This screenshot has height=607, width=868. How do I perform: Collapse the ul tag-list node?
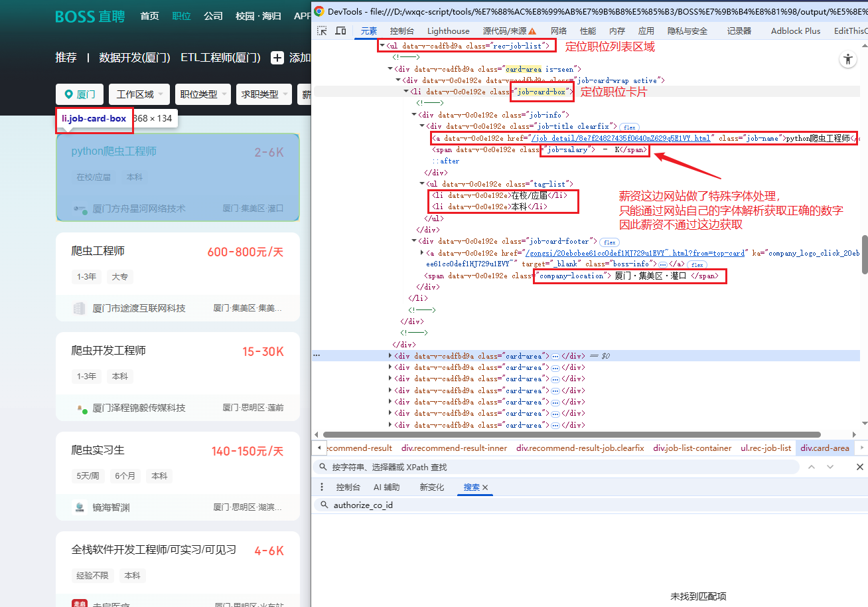[422, 184]
